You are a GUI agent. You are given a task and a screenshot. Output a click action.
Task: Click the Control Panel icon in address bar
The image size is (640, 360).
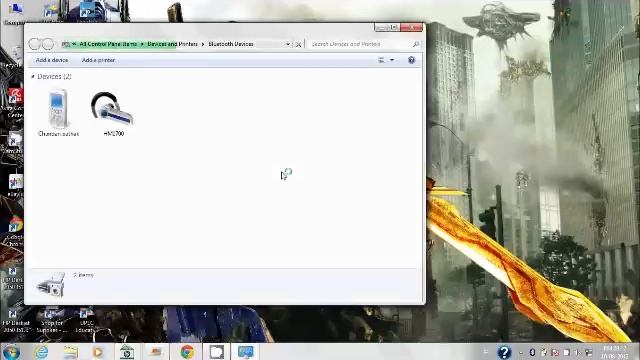coord(66,44)
